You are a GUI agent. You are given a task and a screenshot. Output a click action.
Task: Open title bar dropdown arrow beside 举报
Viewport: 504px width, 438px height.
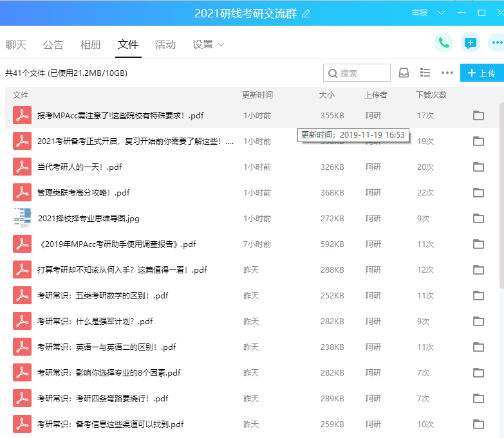click(x=441, y=13)
